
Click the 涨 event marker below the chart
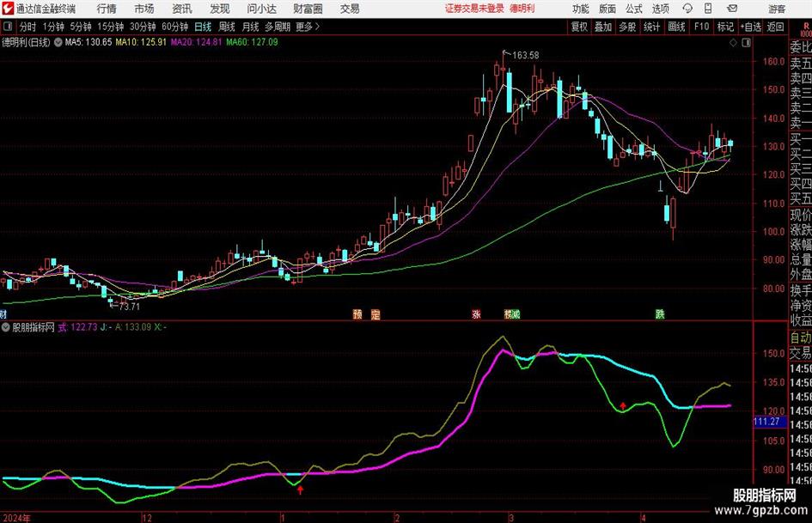(476, 314)
